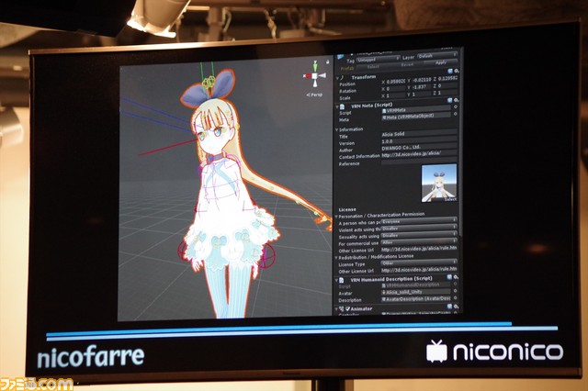Open object picker for Avatar field
The height and width of the screenshot is (391, 588).
click(455, 291)
